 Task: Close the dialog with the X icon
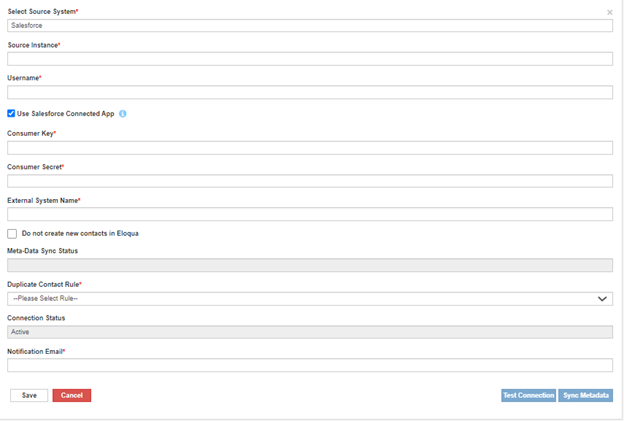click(x=610, y=13)
